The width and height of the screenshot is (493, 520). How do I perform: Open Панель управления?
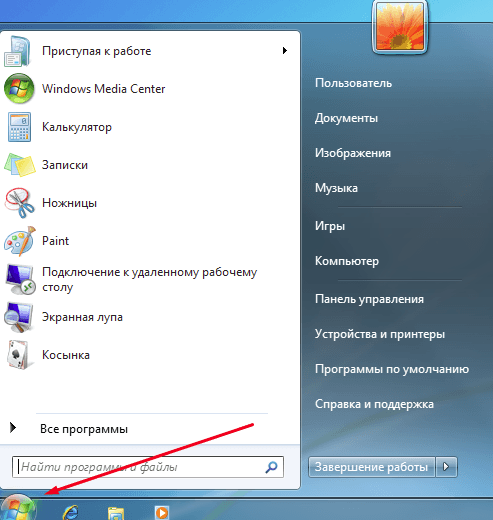tap(369, 299)
